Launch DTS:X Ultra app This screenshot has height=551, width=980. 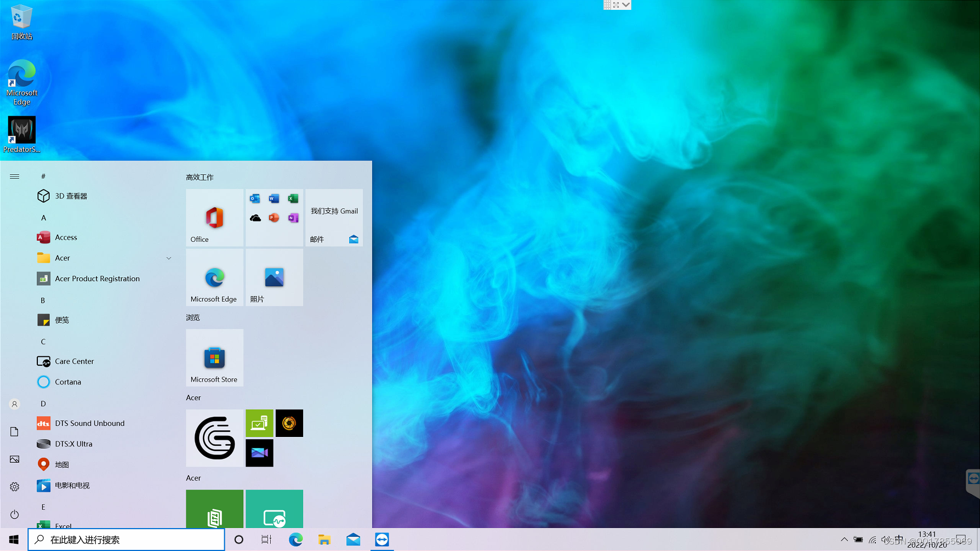point(104,444)
